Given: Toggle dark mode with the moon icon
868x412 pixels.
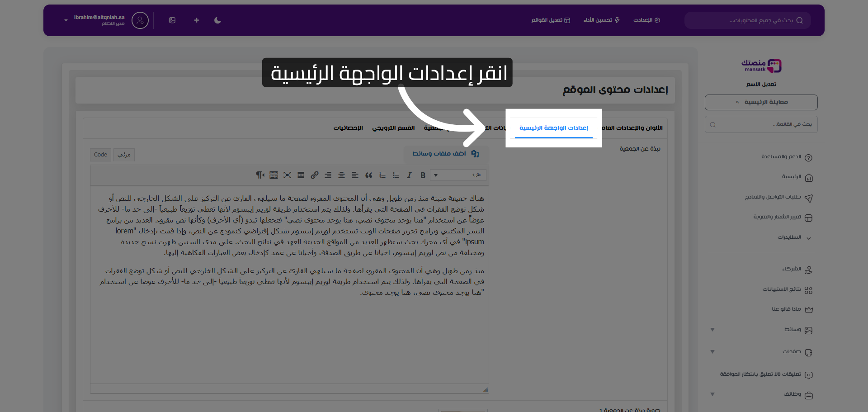Looking at the screenshot, I should coord(217,20).
